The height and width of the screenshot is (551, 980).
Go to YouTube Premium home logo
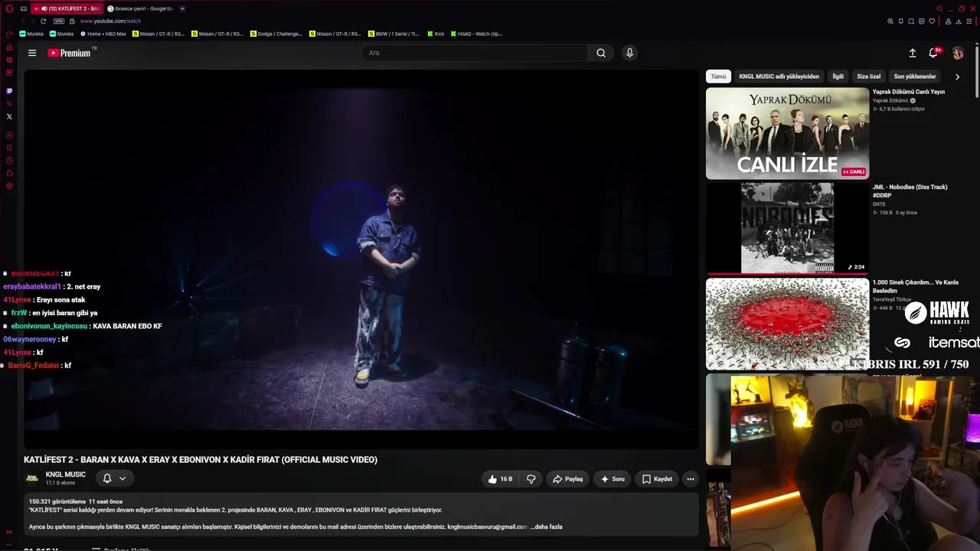tap(70, 53)
